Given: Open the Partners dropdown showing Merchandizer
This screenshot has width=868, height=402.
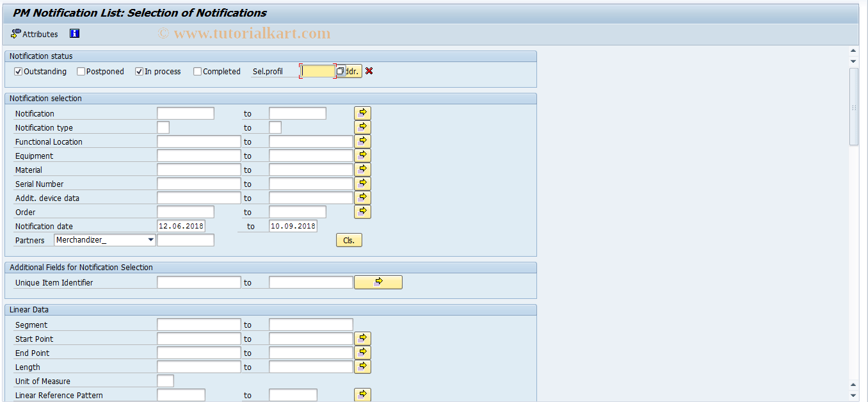Looking at the screenshot, I should [151, 239].
